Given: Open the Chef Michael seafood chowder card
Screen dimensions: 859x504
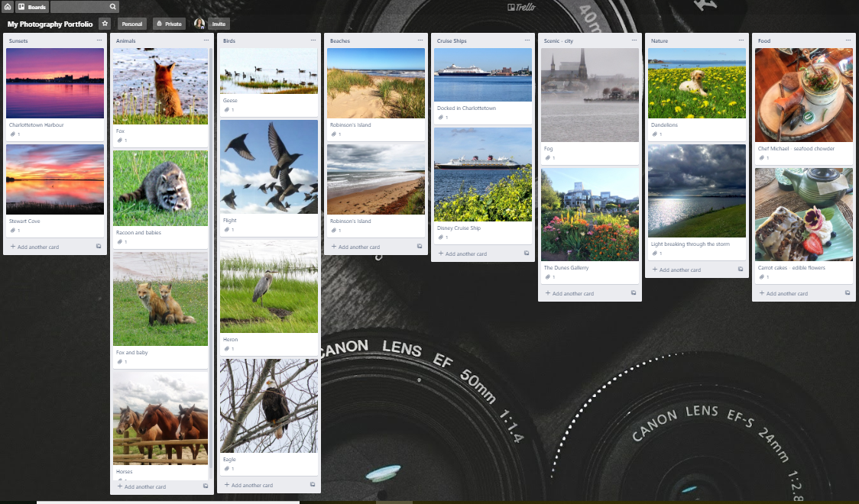Looking at the screenshot, I should (x=804, y=105).
